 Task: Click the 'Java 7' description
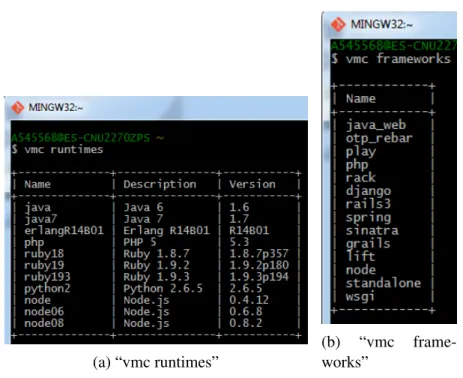point(143,219)
